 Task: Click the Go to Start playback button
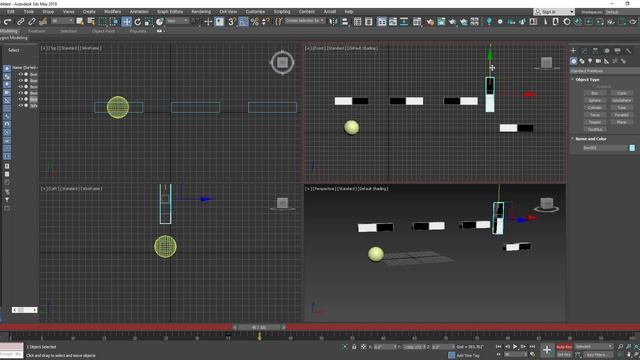click(498, 347)
